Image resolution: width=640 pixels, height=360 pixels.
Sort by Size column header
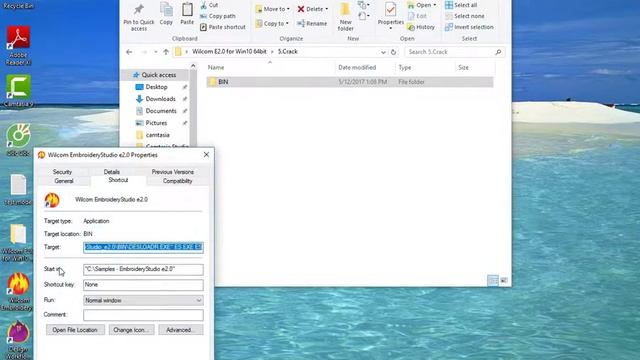pos(463,68)
